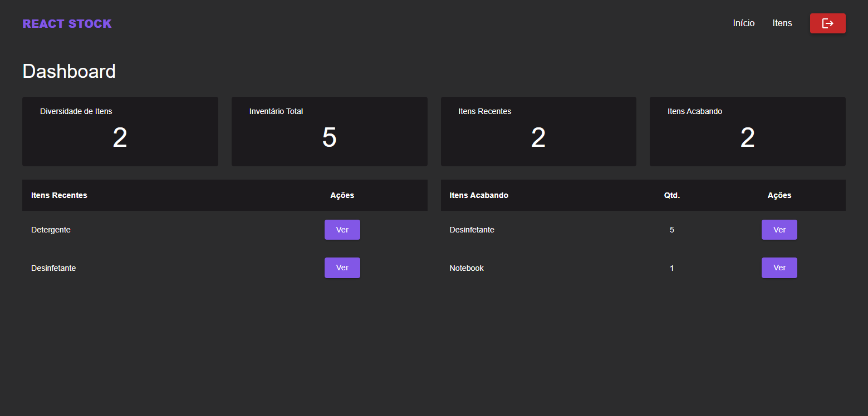Click the Qtd. column header
Viewport: 868px width, 416px height.
coord(671,195)
